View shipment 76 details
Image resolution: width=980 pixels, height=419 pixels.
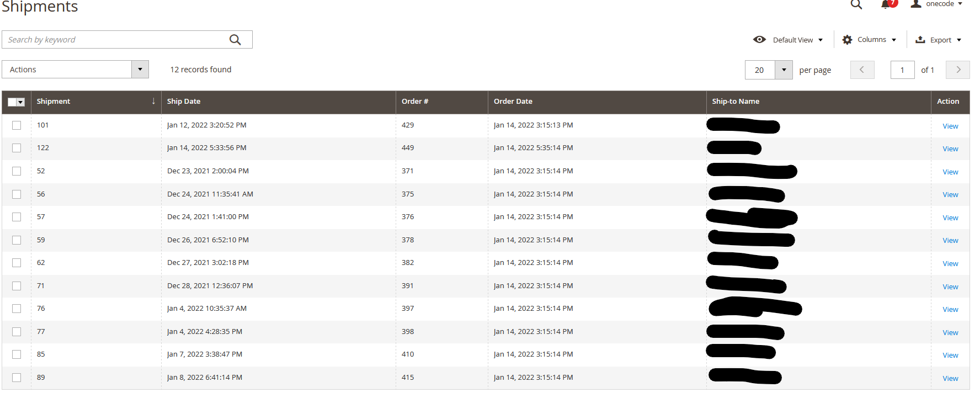coord(950,310)
